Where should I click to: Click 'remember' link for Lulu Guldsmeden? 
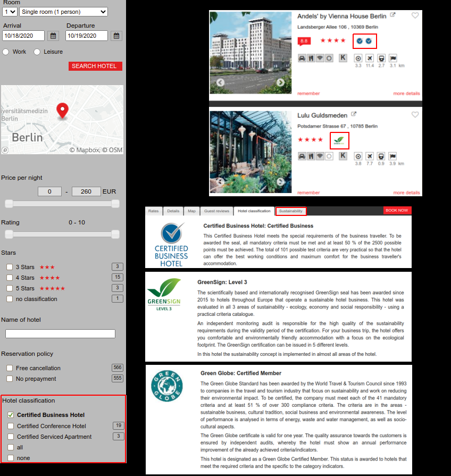click(308, 193)
